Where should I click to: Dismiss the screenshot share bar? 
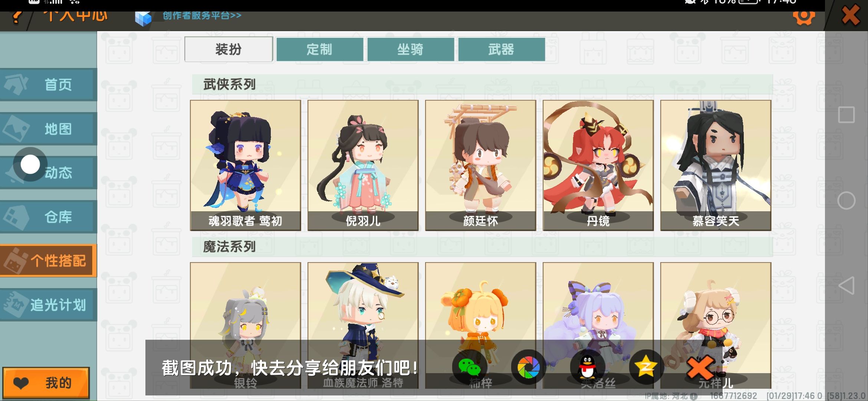[x=700, y=368]
